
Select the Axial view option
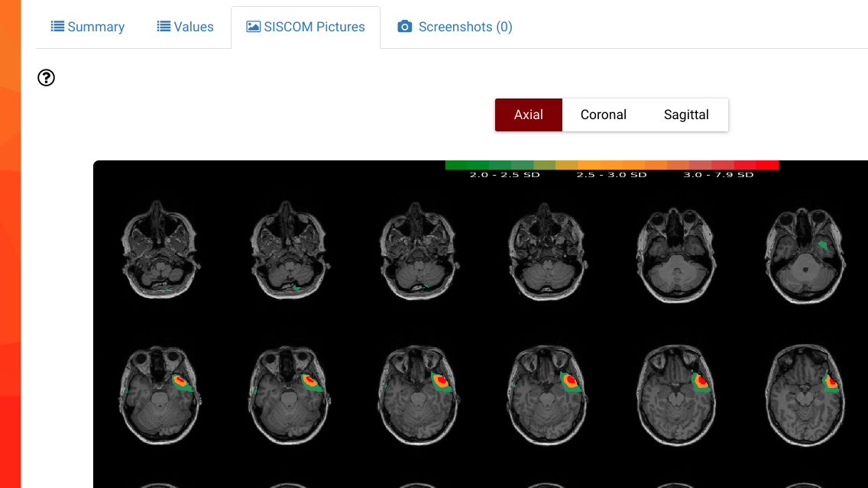click(x=529, y=115)
